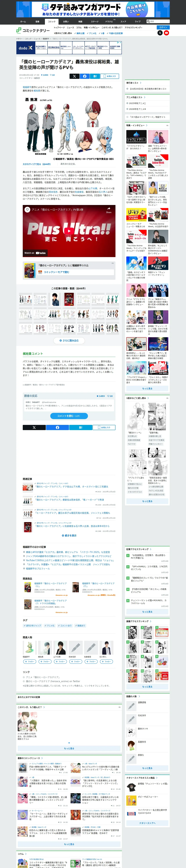Image resolution: width=186 pixels, height=868 pixels.
Task: Open the 映画 tab
Action: 80,21
